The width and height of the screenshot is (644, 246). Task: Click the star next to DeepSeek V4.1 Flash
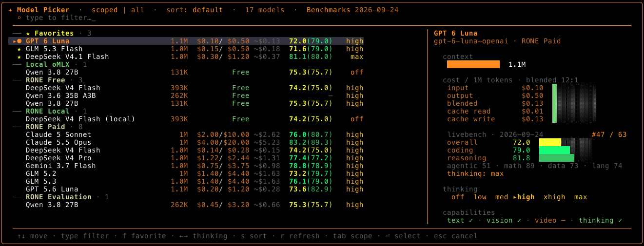19,57
